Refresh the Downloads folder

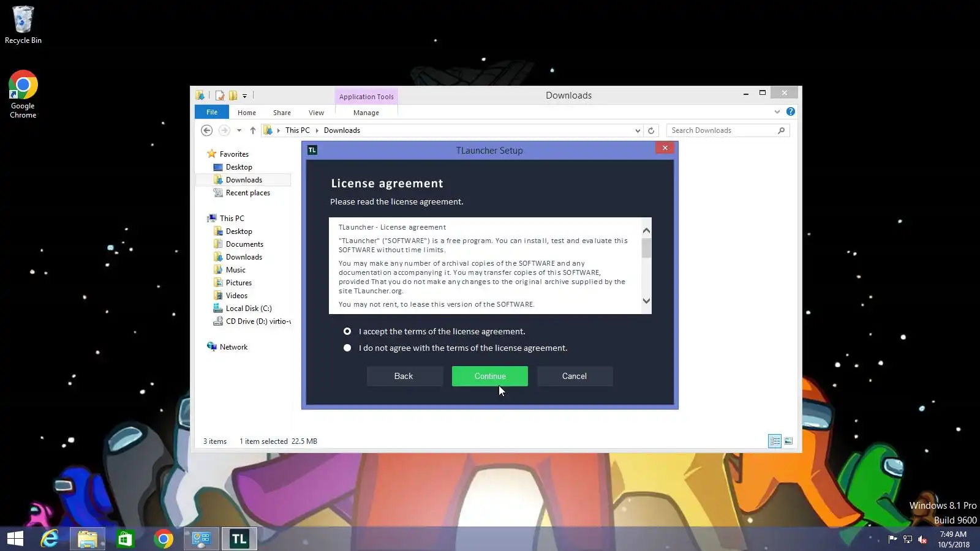[x=651, y=130]
